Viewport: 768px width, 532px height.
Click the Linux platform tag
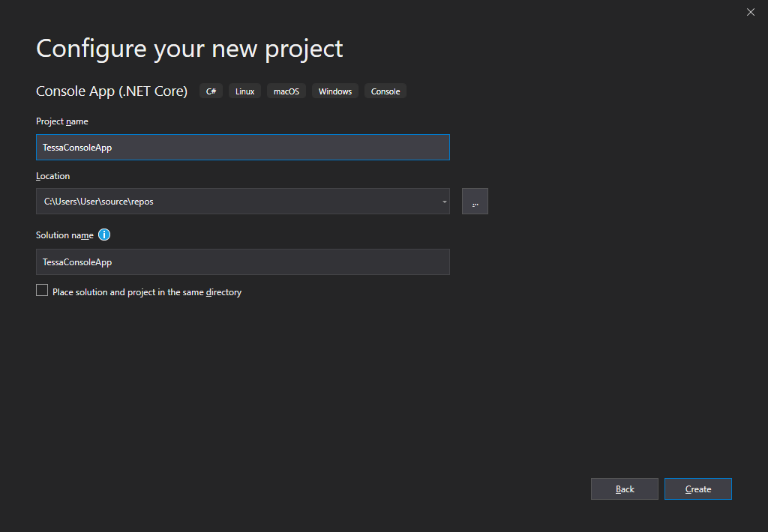click(x=244, y=91)
